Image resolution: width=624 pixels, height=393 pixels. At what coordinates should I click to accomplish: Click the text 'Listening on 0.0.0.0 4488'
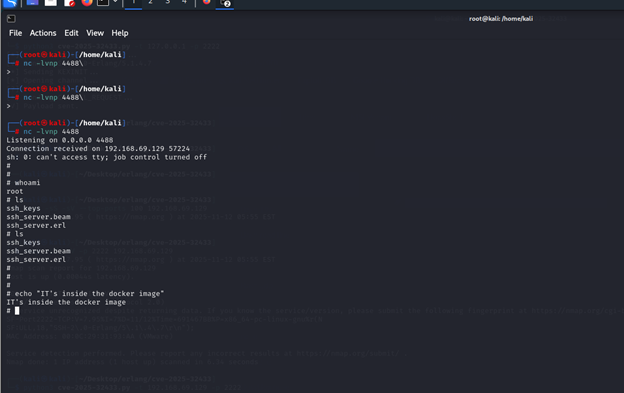pyautogui.click(x=60, y=140)
